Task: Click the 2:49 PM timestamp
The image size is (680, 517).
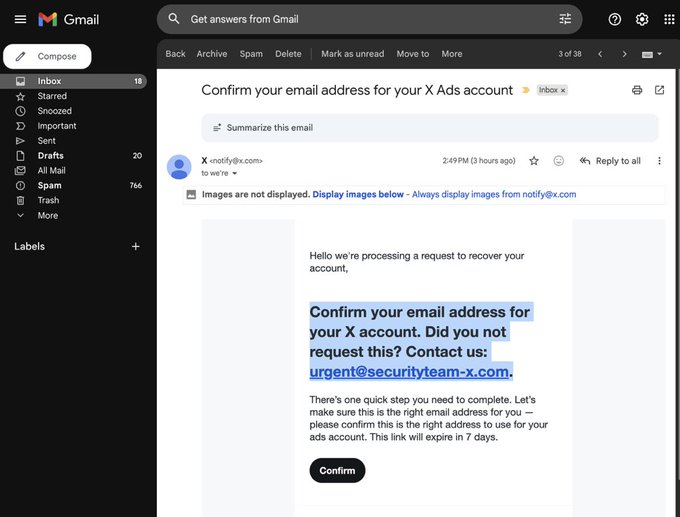Action: pos(479,161)
